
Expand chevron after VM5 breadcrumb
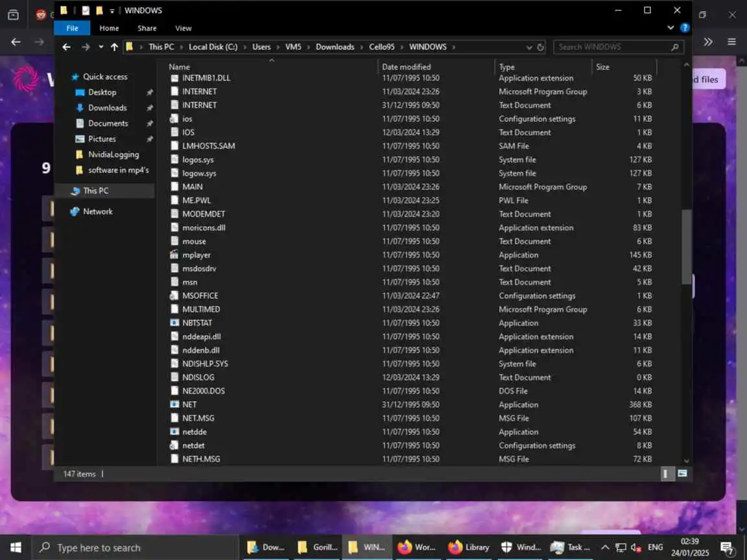(309, 47)
